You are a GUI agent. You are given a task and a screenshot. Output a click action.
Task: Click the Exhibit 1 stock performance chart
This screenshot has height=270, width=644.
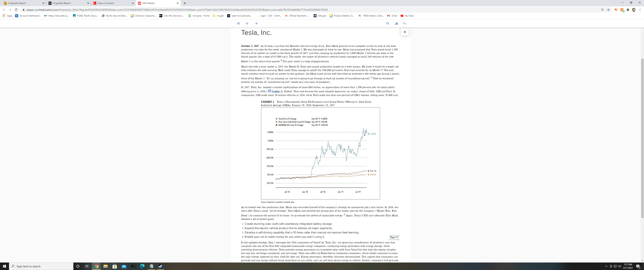320,153
